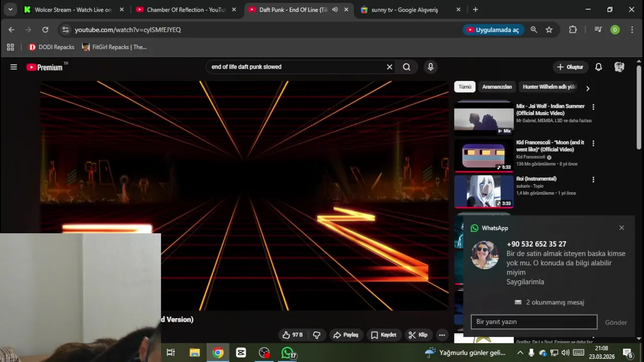Open options for Kid Francescoli Moon video
This screenshot has width=644, height=362.
tap(593, 143)
